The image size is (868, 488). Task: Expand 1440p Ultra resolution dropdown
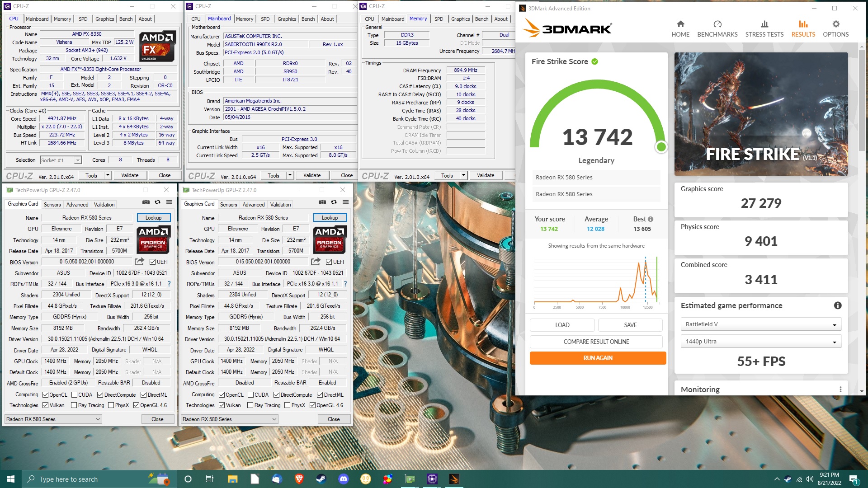click(x=761, y=342)
